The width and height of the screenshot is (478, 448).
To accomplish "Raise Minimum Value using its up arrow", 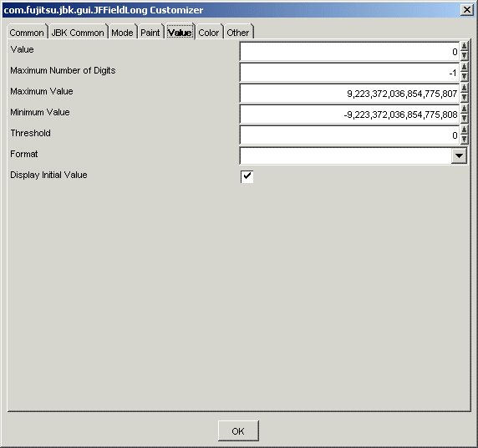I will click(464, 109).
